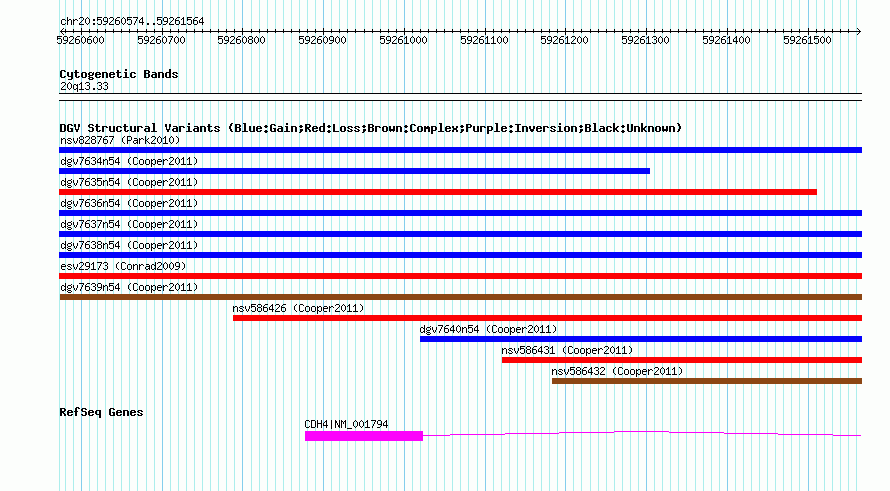Viewport: 890px width, 491px height.
Task: Open the dgv7637n54 (Cooper2011) label
Action: (129, 224)
